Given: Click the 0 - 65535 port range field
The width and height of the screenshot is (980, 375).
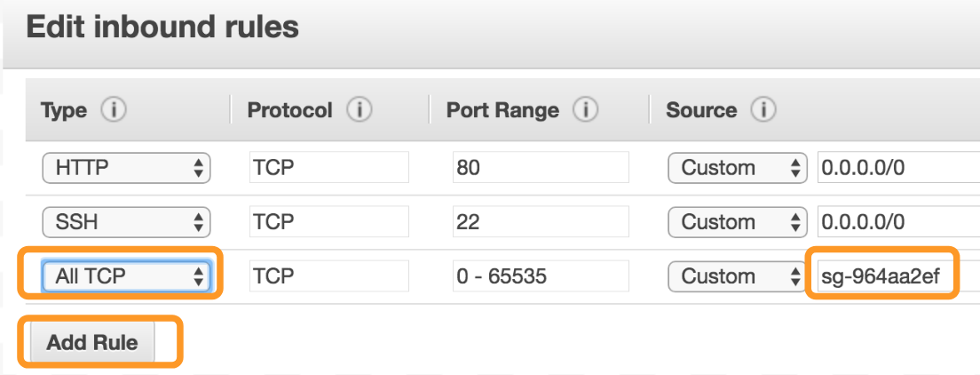Looking at the screenshot, I should [x=540, y=276].
